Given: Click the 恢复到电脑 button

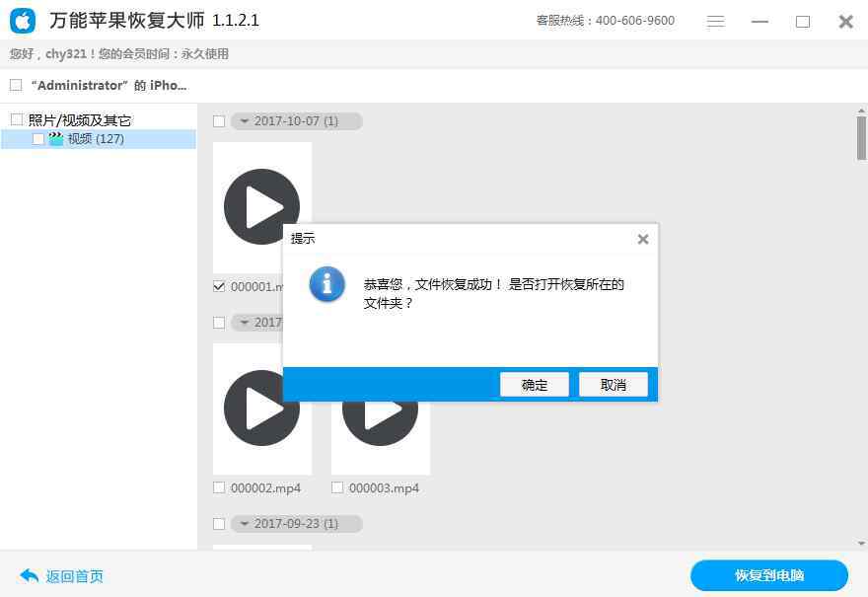Looking at the screenshot, I should click(769, 575).
